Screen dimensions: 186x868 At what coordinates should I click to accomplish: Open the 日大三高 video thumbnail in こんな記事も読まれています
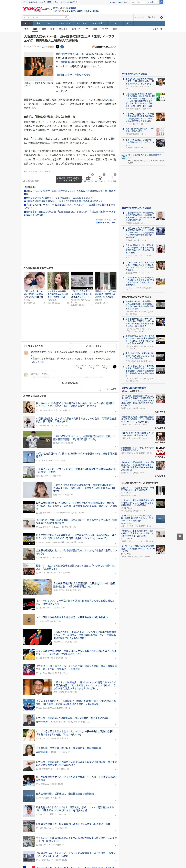82,281
